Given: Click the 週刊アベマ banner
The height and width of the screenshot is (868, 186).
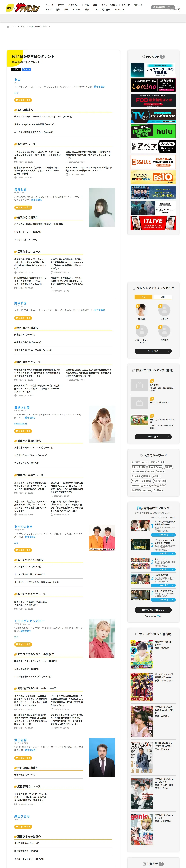Looking at the screenshot, I should [x=153, y=147].
